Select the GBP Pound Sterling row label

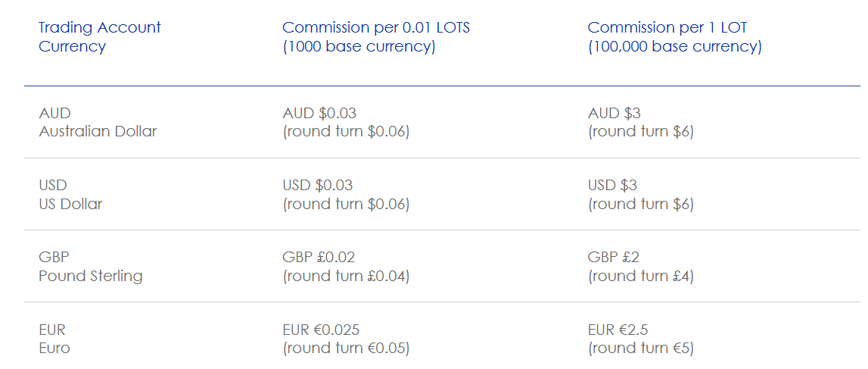coord(91,267)
